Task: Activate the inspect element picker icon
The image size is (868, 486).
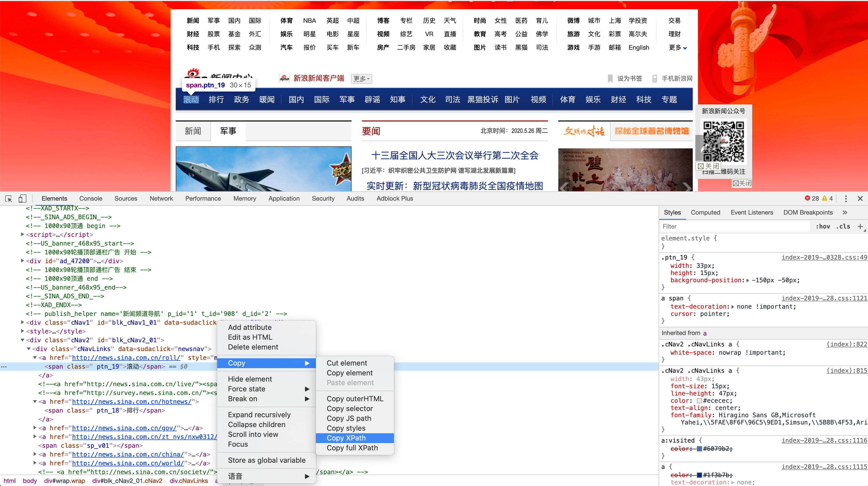Action: pos(9,199)
